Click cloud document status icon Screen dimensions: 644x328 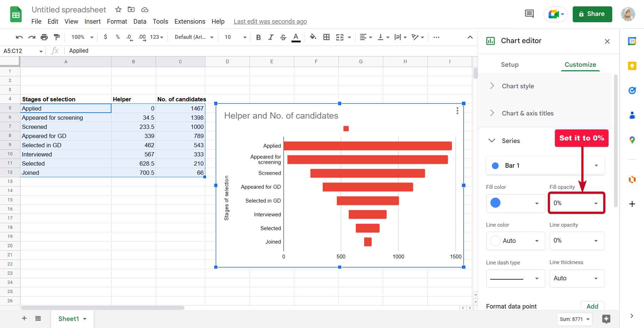145,10
